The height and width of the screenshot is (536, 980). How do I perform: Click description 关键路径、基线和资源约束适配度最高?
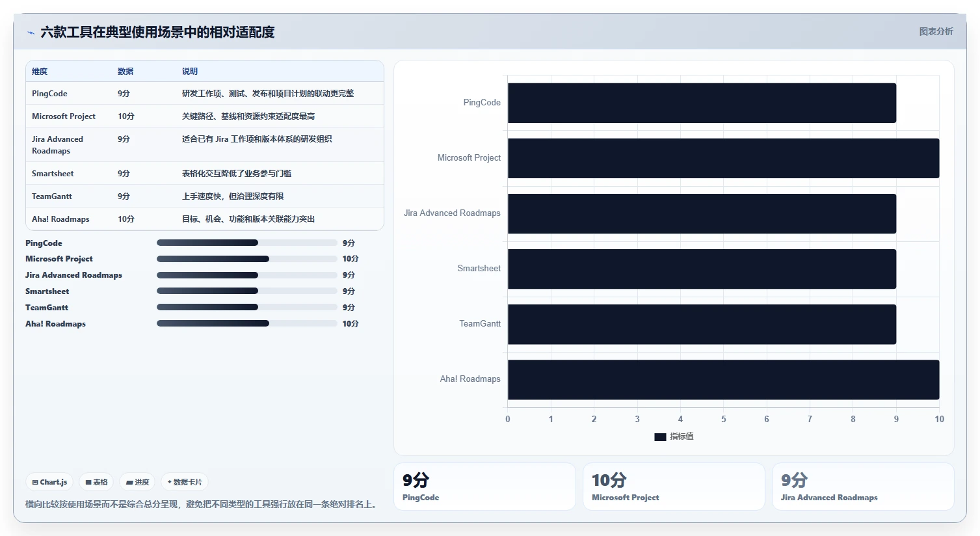coord(248,116)
